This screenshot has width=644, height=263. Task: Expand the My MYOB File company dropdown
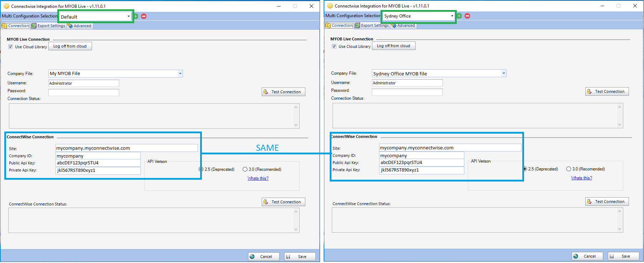click(180, 74)
